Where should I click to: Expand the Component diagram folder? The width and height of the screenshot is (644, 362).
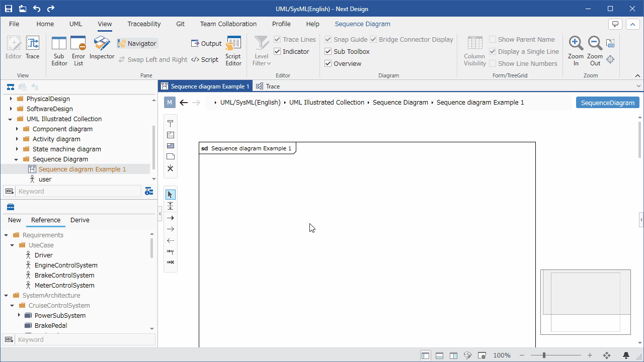(17, 129)
